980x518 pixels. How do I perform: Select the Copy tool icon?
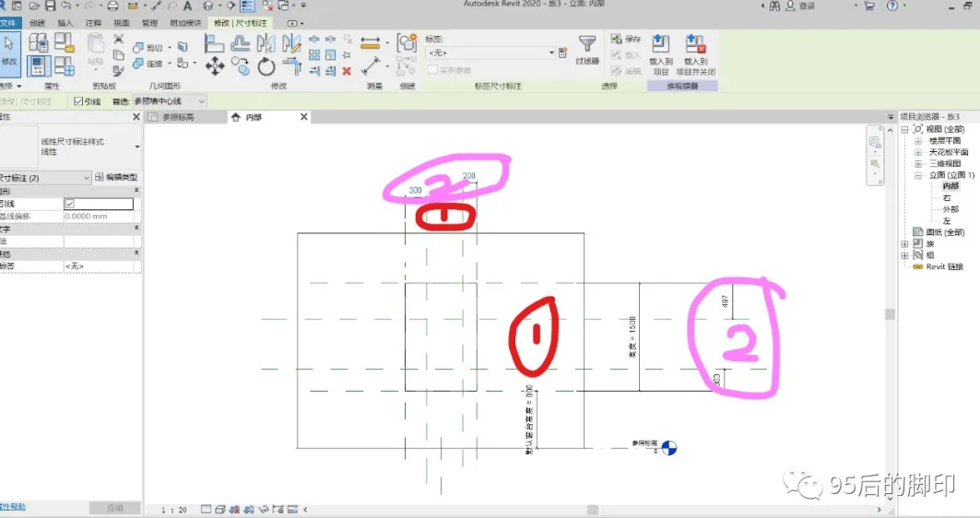pyautogui.click(x=240, y=65)
